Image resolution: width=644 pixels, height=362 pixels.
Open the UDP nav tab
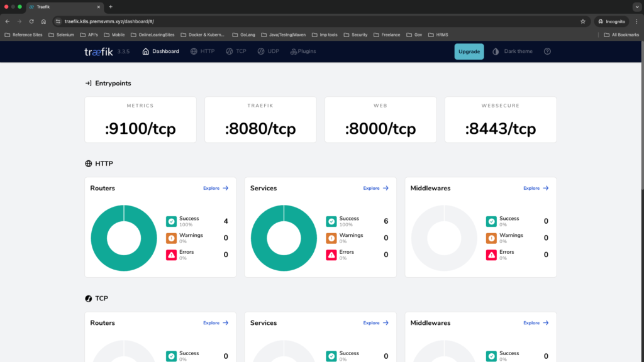268,52
